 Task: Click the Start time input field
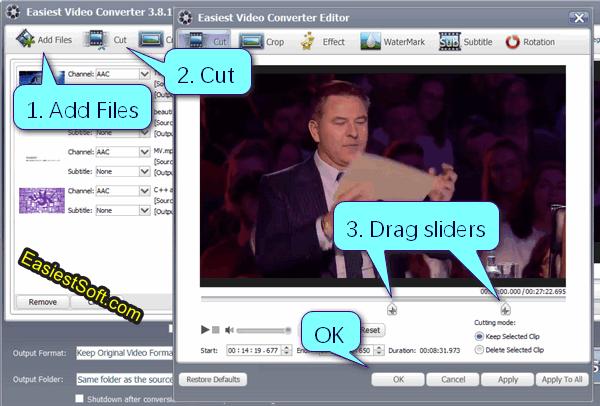(x=254, y=350)
